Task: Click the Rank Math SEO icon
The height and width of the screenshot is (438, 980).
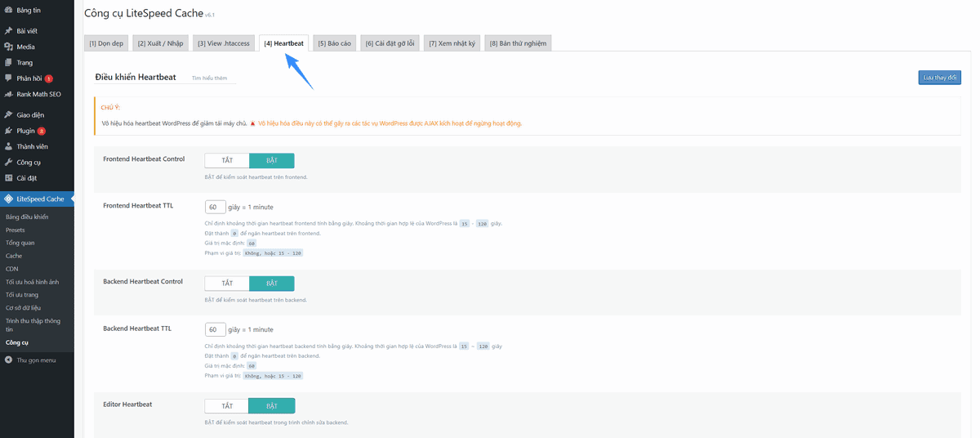Action: point(8,94)
